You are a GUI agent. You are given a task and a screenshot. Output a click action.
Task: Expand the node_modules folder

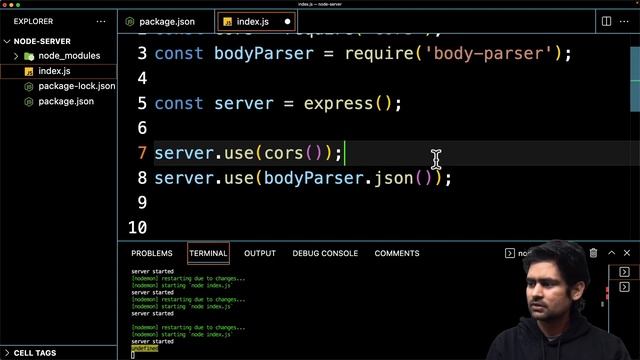pos(16,56)
